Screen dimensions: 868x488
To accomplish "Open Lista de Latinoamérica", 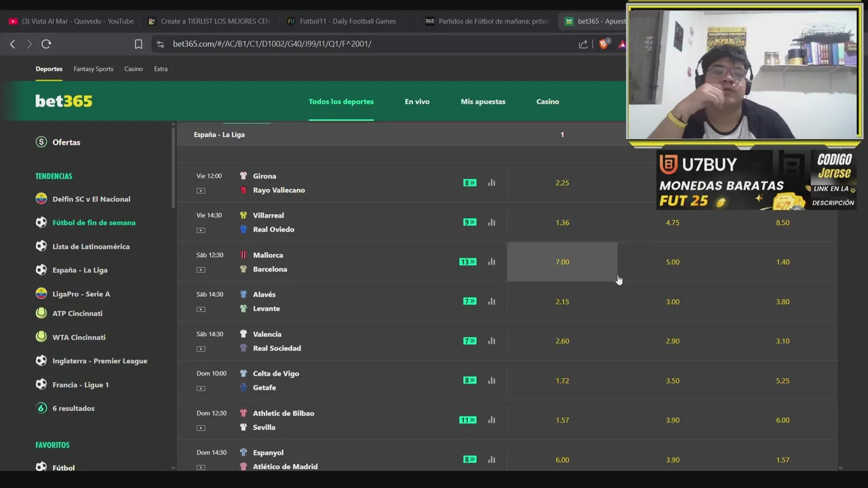I will click(x=91, y=247).
